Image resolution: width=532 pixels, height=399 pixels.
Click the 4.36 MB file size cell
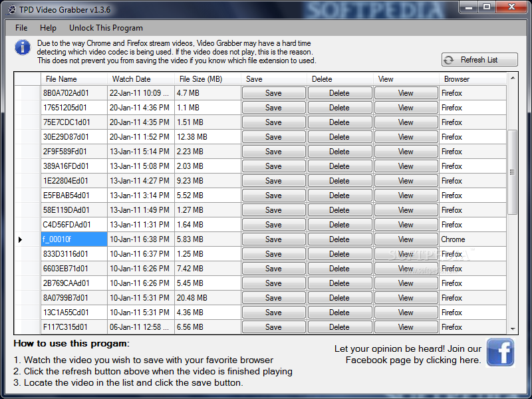coord(207,312)
